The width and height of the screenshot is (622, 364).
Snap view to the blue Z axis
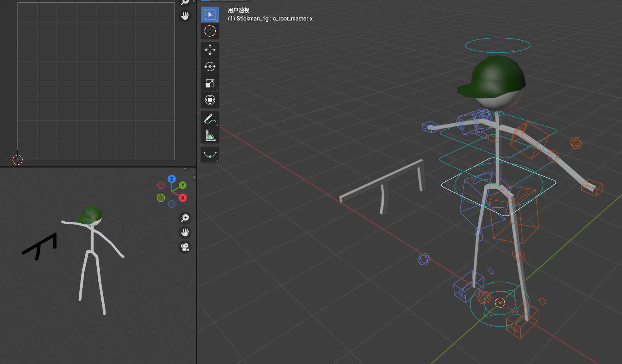click(x=172, y=179)
